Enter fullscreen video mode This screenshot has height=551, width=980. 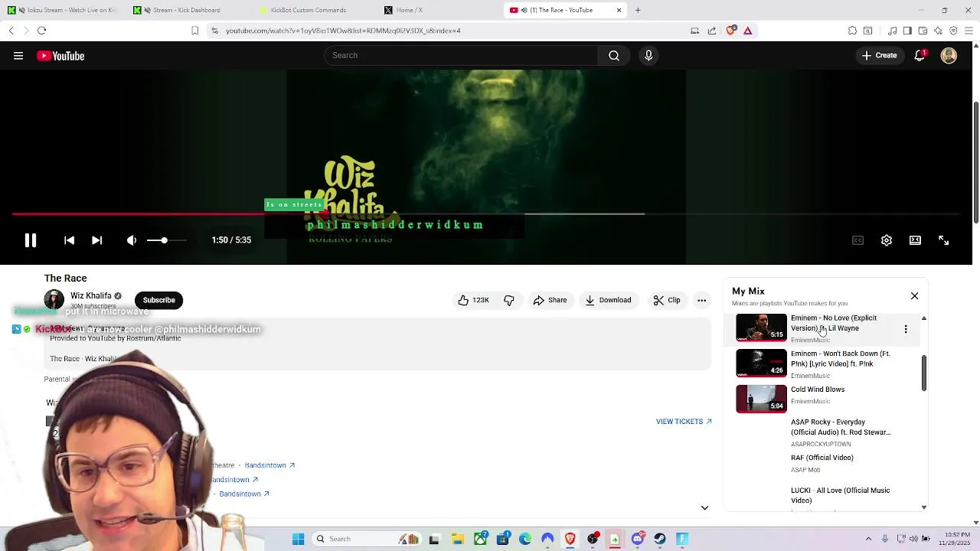[944, 240]
